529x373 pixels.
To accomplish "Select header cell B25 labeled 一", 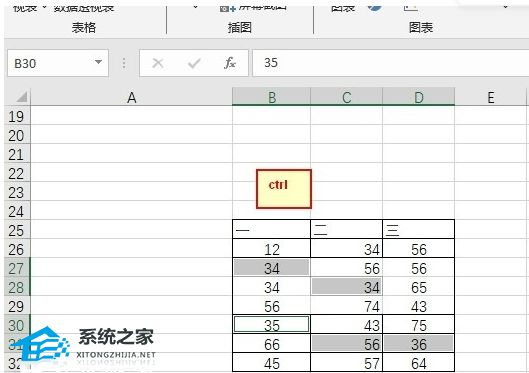I will pyautogui.click(x=271, y=229).
